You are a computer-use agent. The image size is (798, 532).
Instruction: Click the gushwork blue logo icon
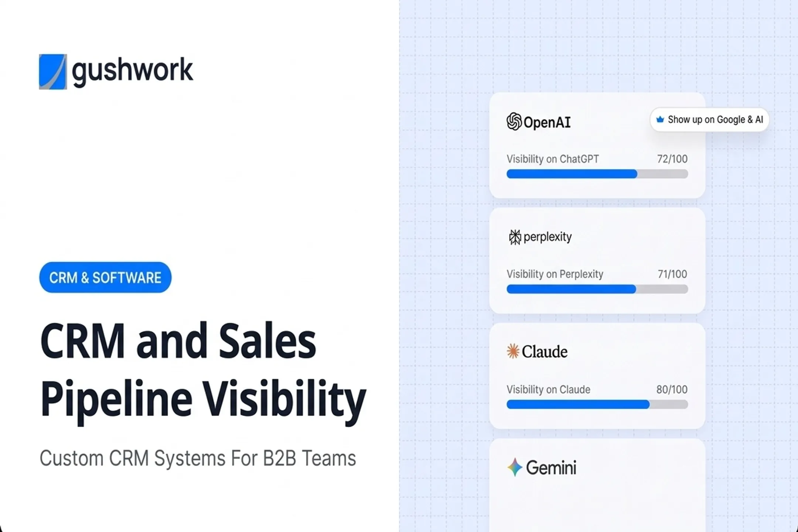53,72
